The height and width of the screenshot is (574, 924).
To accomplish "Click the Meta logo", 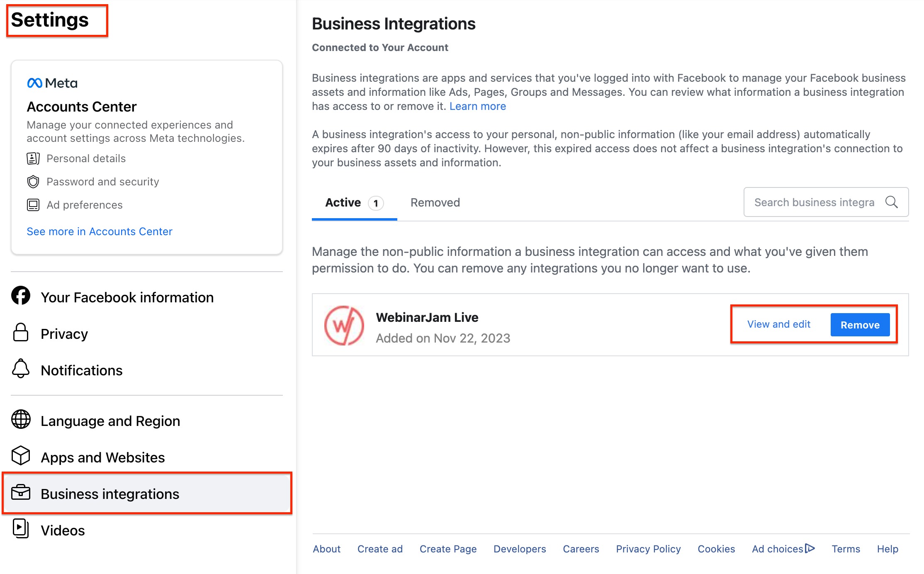I will (x=35, y=83).
